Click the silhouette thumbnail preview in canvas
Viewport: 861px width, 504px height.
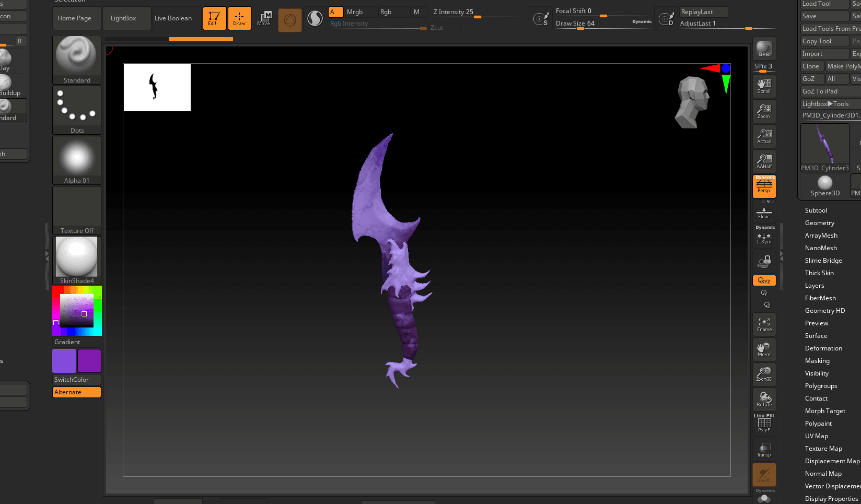pyautogui.click(x=157, y=88)
